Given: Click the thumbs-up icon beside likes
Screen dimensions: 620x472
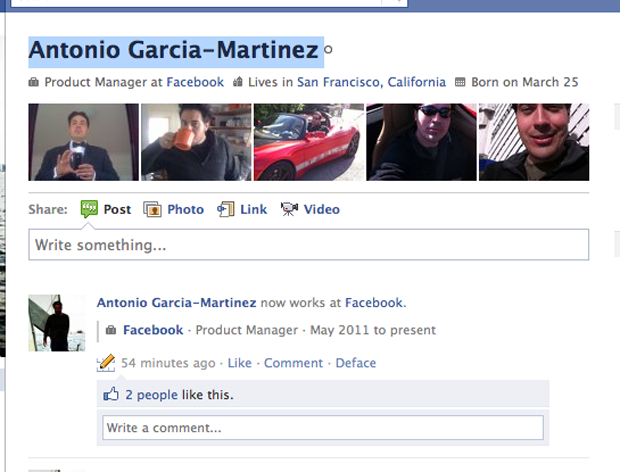Looking at the screenshot, I should tap(111, 394).
